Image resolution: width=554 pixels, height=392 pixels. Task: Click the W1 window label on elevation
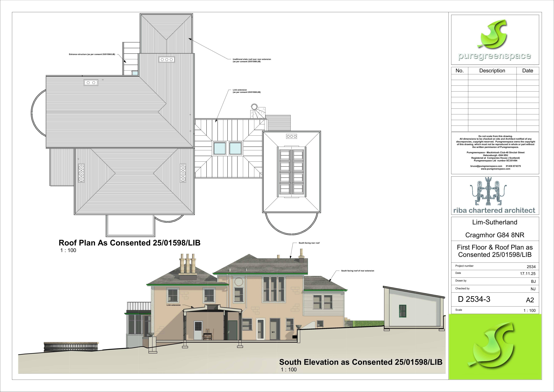(x=273, y=332)
